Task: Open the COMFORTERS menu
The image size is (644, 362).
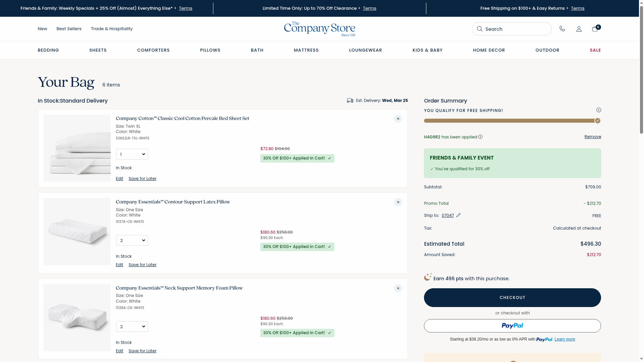Action: click(153, 50)
